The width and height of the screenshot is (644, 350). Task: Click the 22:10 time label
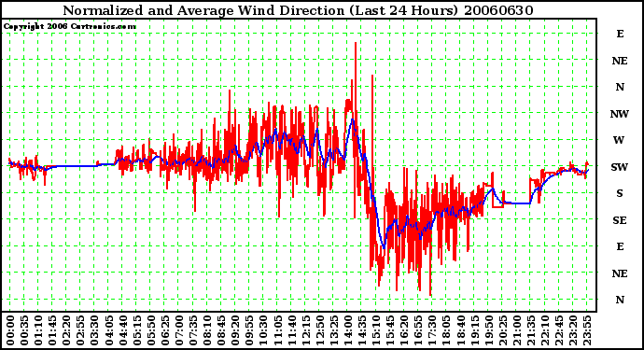point(544,330)
